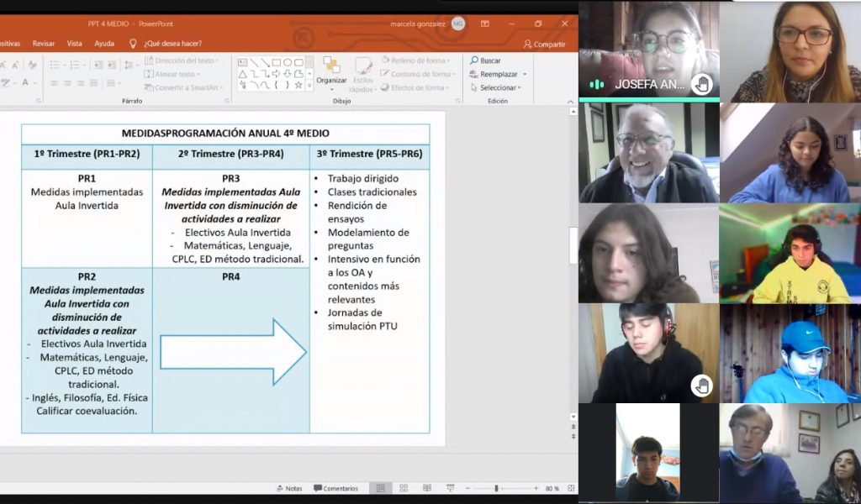Click the zoom slider handle
The image size is (861, 504).
click(x=496, y=488)
